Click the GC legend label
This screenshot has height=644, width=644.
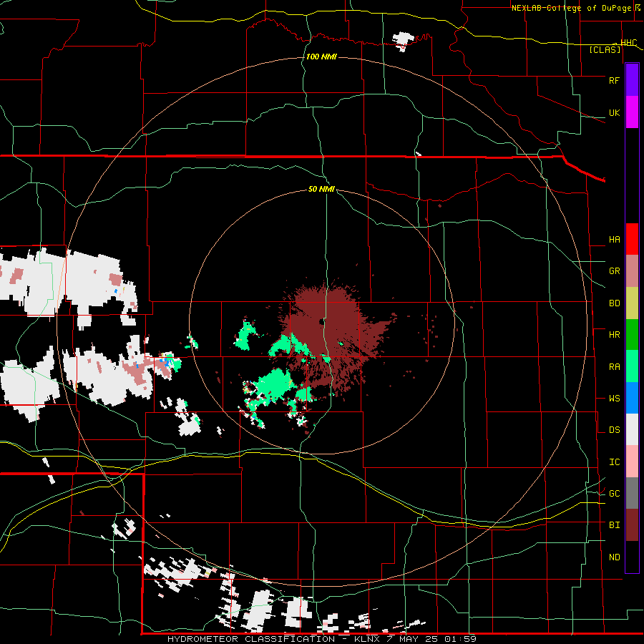click(x=614, y=494)
